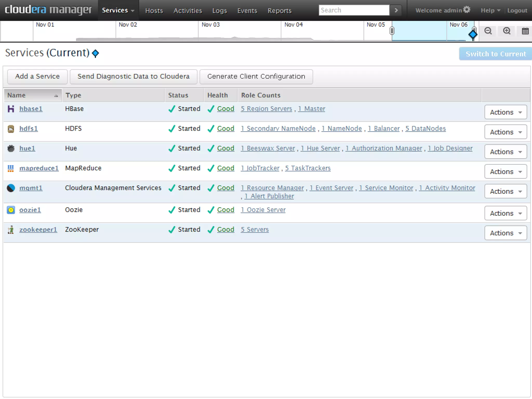Open admin settings gear icon

467,10
